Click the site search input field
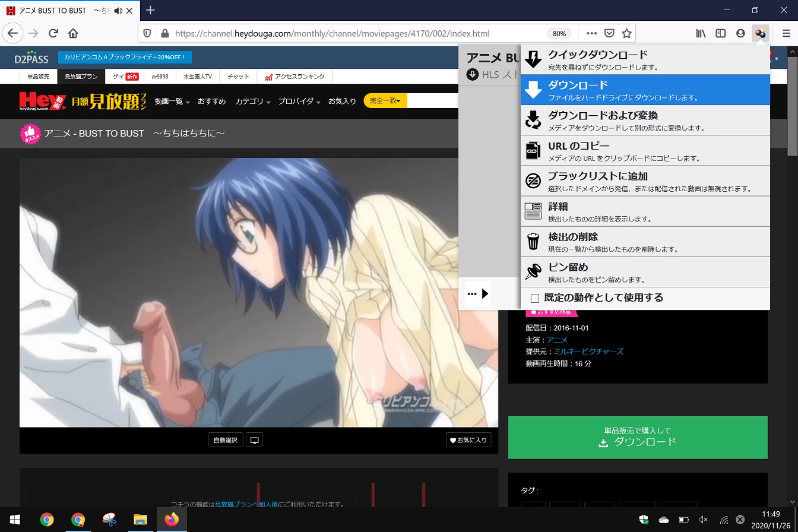 click(433, 101)
